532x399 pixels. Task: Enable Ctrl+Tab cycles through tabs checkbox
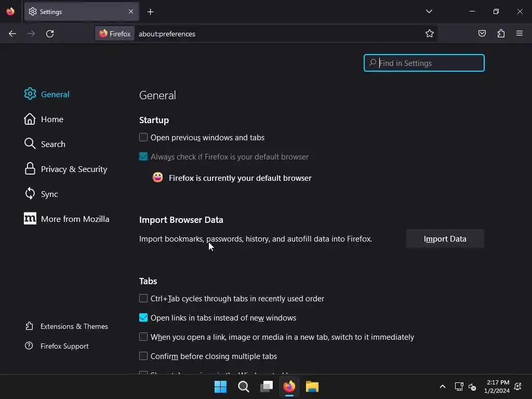(x=143, y=298)
